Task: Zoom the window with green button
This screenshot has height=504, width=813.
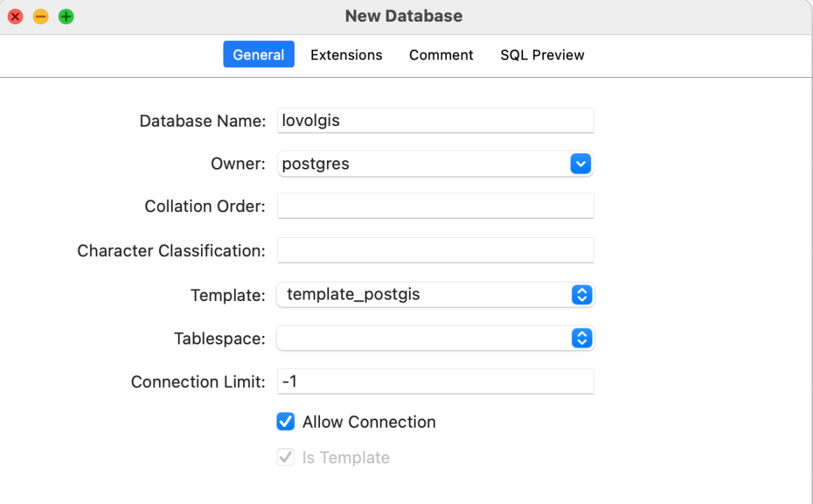Action: 66,17
